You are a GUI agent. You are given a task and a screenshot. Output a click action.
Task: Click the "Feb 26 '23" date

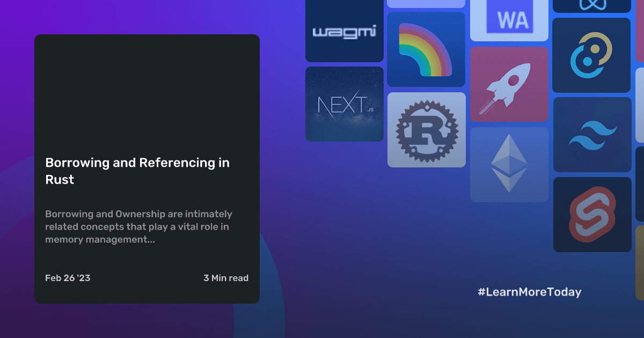(68, 278)
